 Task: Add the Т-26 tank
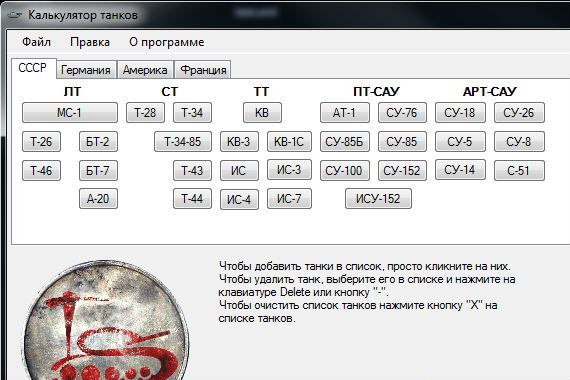[41, 141]
